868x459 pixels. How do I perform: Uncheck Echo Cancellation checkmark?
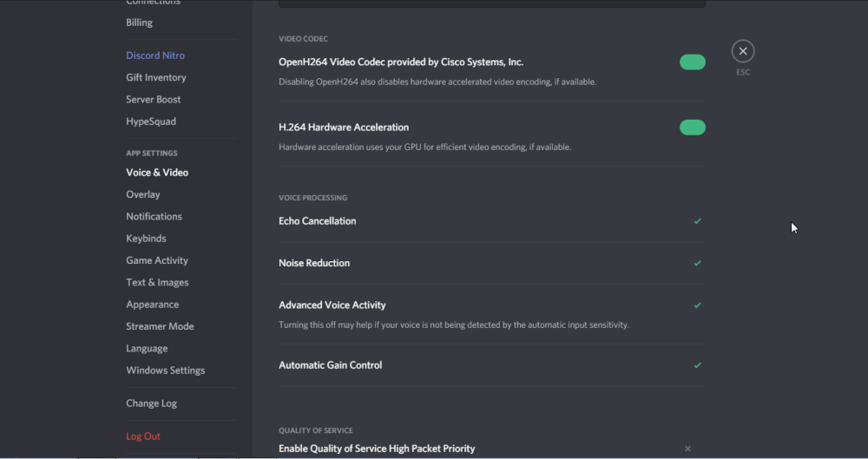(697, 221)
